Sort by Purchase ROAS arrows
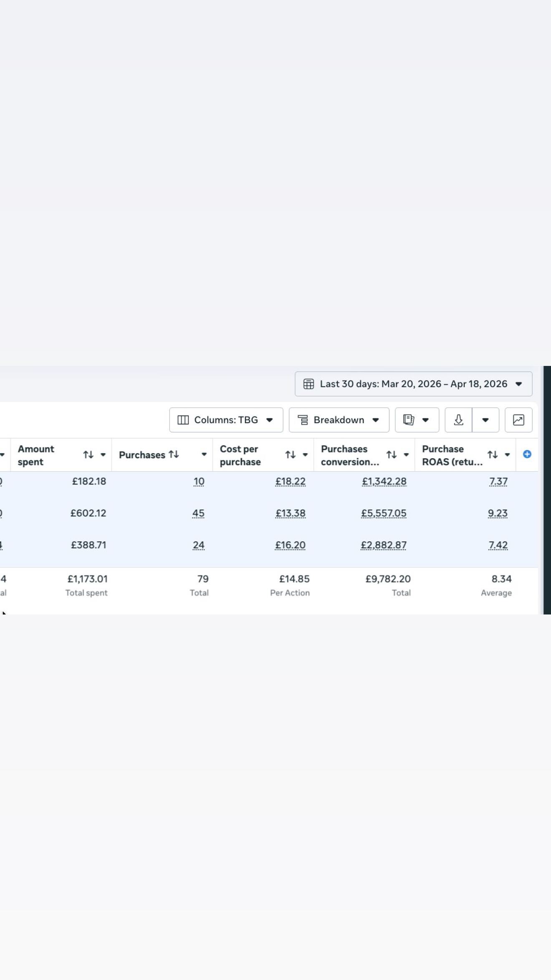Image resolution: width=551 pixels, height=980 pixels. 493,454
